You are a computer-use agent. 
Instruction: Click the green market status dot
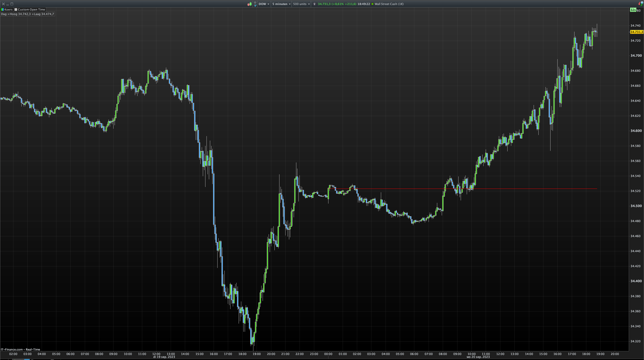[372, 4]
